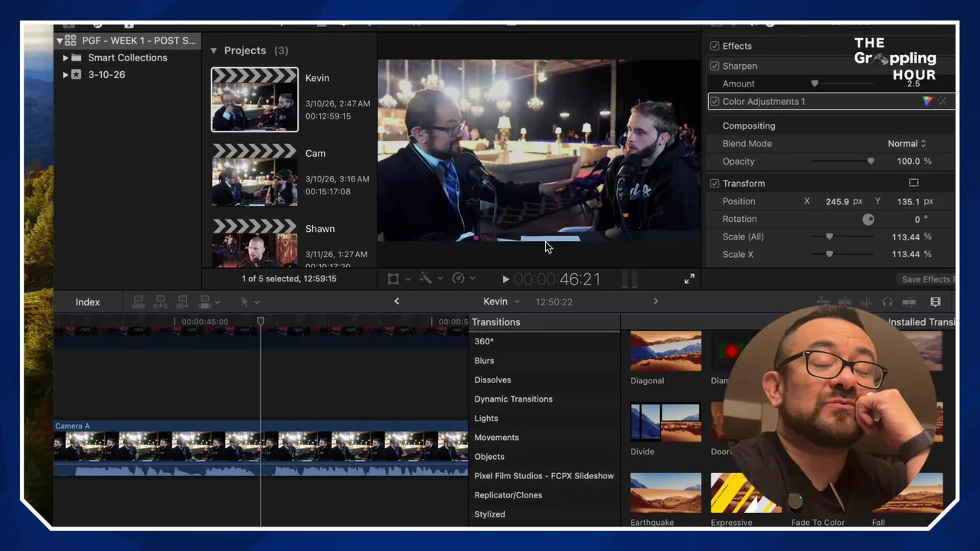The image size is (980, 551).
Task: Disable the Color Adjustments 1 checkbox
Action: click(714, 101)
